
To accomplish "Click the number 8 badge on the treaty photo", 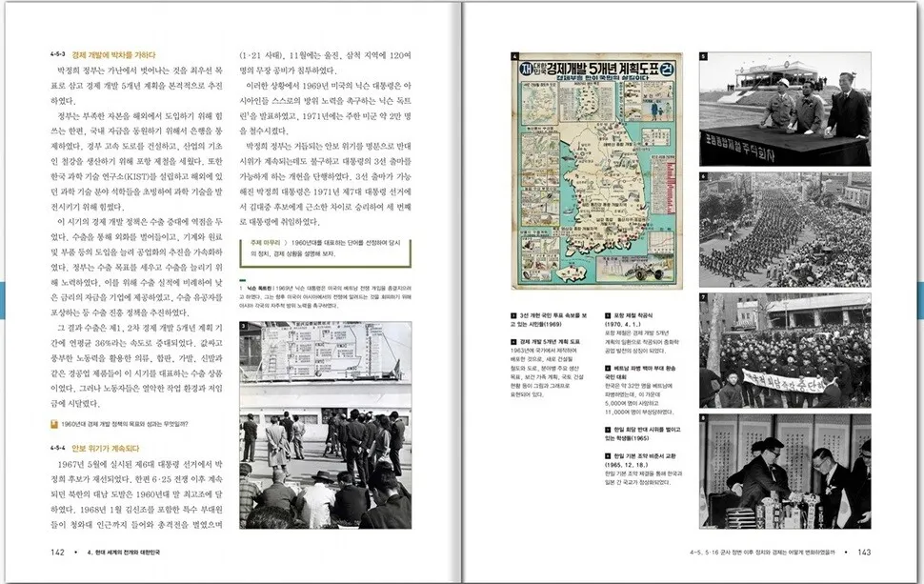I will pyautogui.click(x=704, y=417).
